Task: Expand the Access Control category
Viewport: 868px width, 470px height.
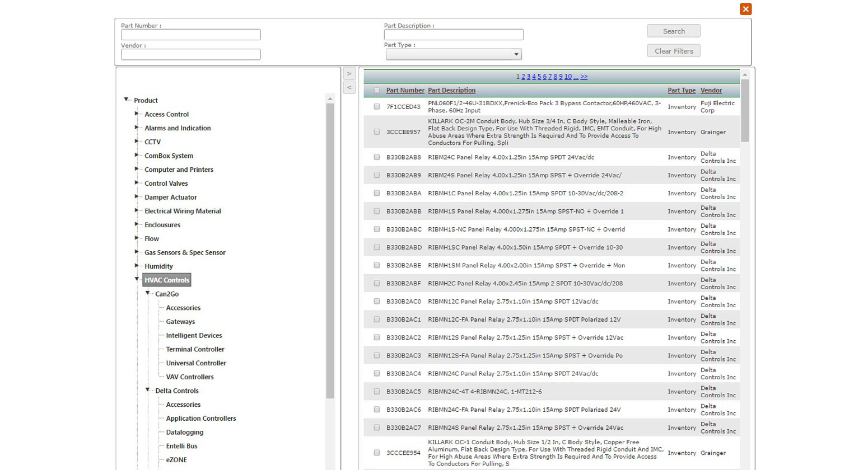Action: pos(137,114)
